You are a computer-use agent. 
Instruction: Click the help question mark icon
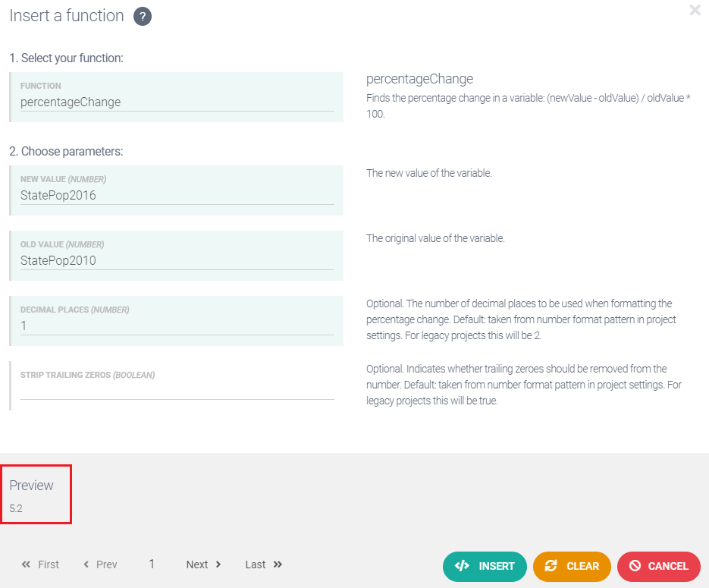point(143,17)
